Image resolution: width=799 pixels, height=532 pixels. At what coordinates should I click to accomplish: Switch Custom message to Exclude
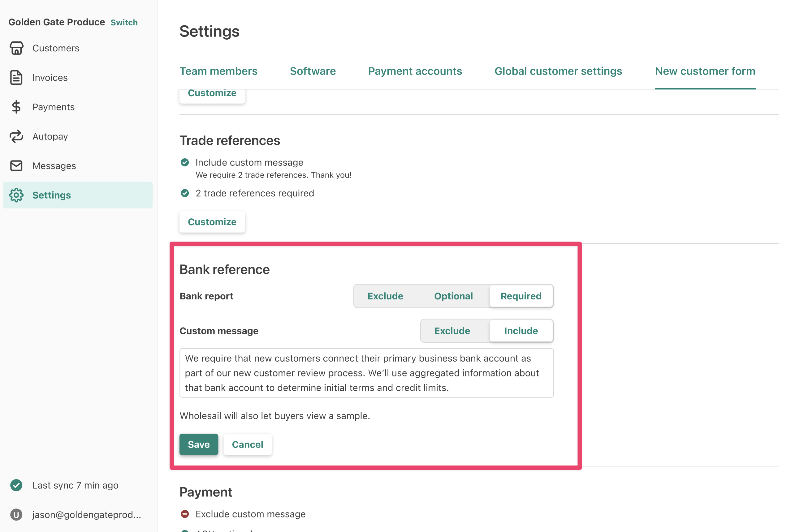tap(452, 331)
